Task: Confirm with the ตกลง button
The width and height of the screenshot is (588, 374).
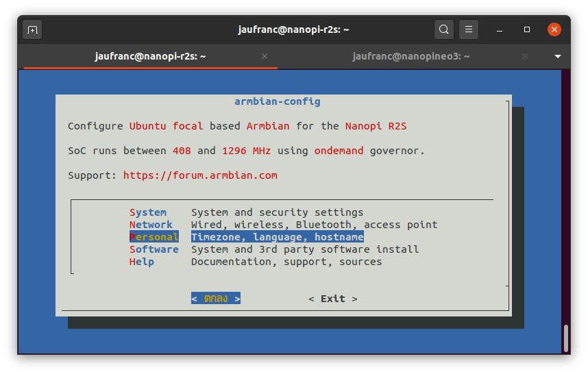Action: tap(216, 298)
